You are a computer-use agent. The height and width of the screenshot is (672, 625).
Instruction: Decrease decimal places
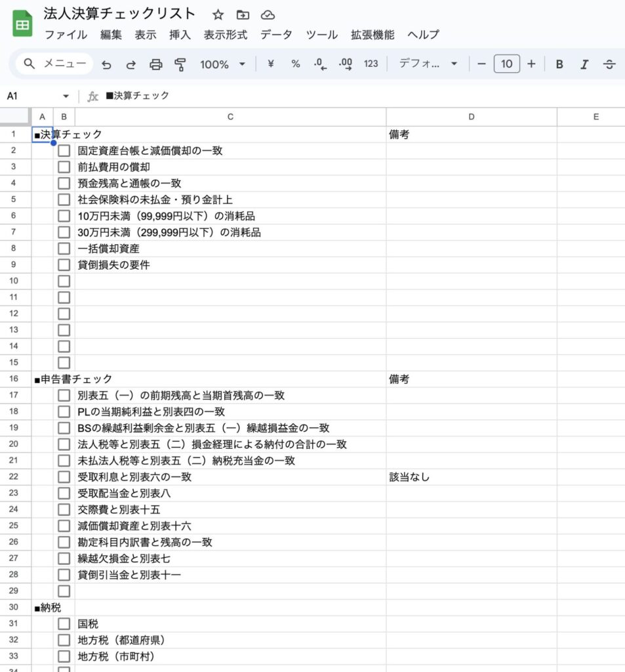click(x=320, y=64)
